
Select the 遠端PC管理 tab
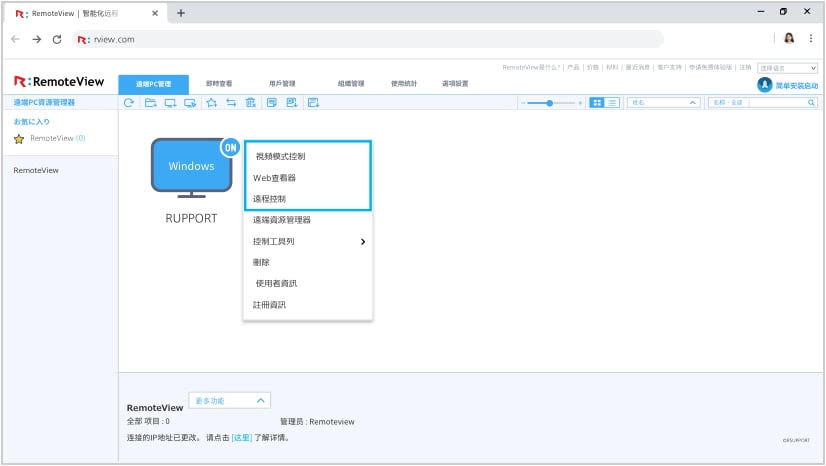click(153, 84)
